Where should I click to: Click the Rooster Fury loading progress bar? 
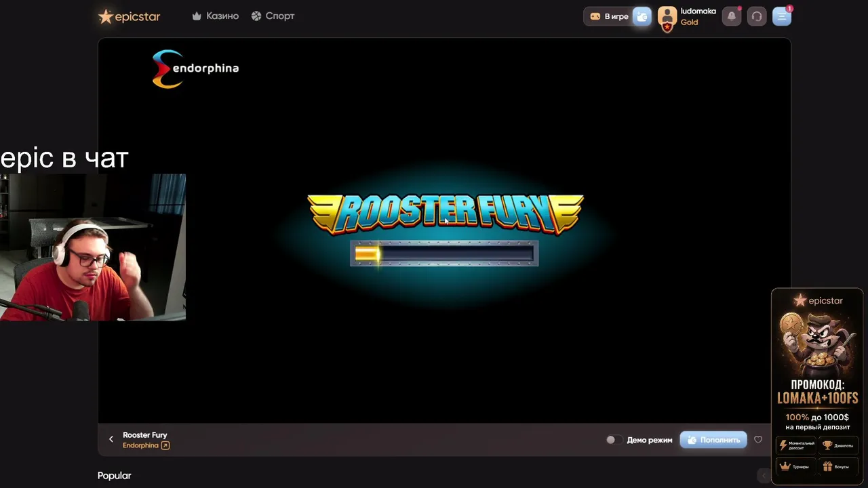click(x=444, y=253)
